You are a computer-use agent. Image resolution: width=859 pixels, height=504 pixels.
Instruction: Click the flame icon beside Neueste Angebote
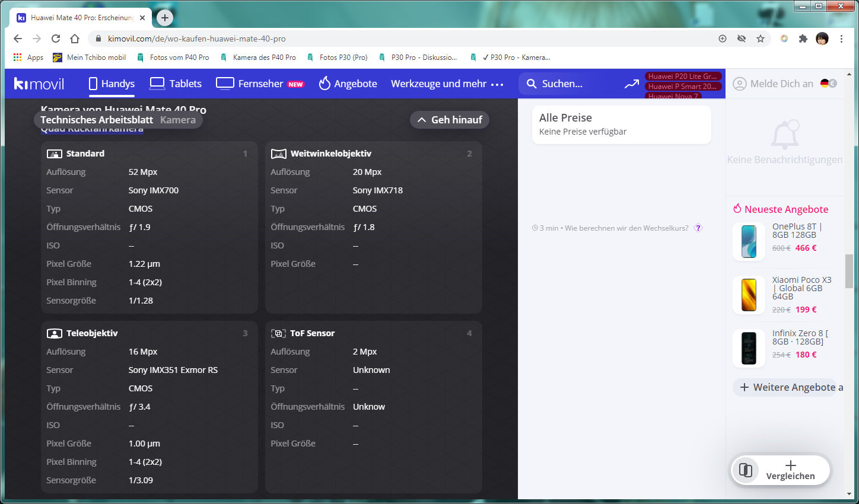pos(737,209)
